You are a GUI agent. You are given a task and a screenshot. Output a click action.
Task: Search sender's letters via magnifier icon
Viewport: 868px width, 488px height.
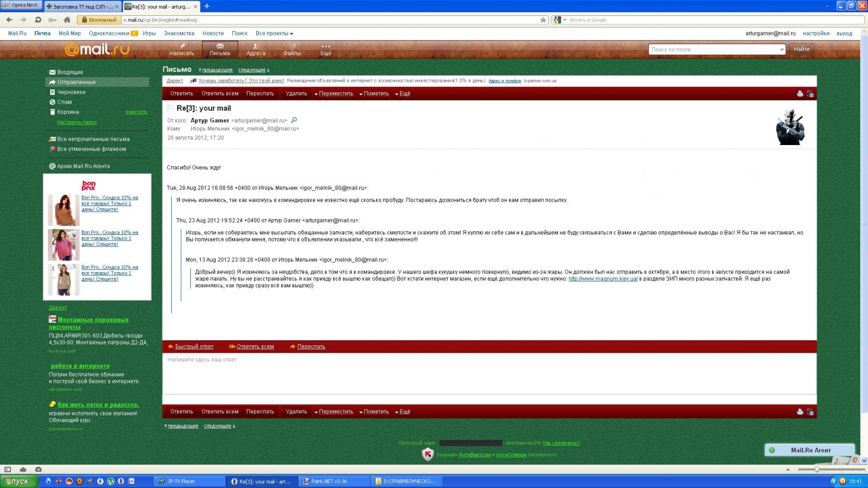click(294, 120)
